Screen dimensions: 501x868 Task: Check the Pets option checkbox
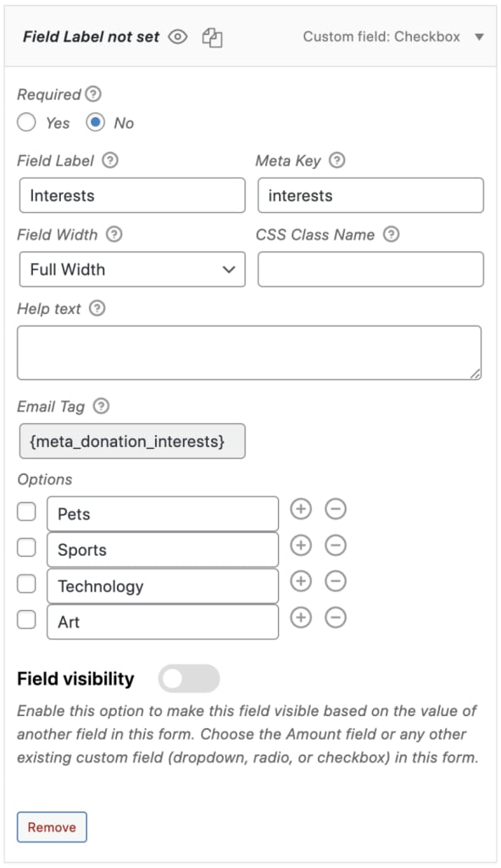click(26, 512)
